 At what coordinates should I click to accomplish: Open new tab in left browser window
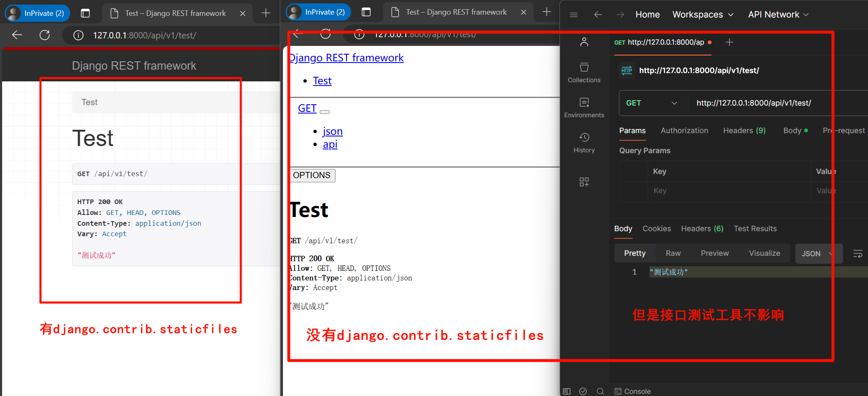click(266, 13)
